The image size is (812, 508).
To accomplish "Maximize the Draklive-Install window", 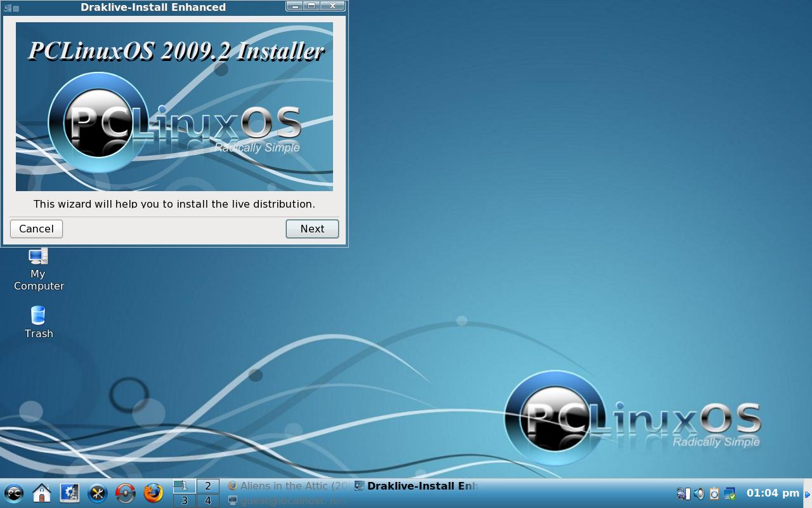I will point(311,6).
